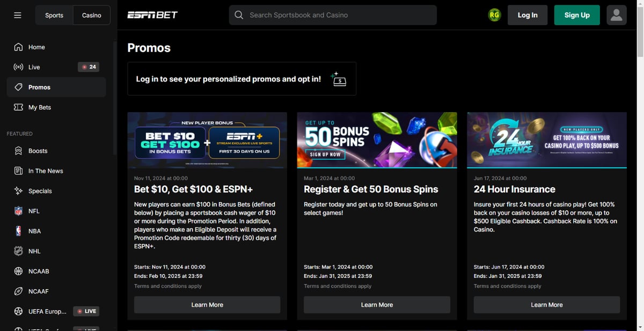Screen dimensions: 644x331
Task: Click the '24 Hour Insurance' card title
Action: point(515,189)
